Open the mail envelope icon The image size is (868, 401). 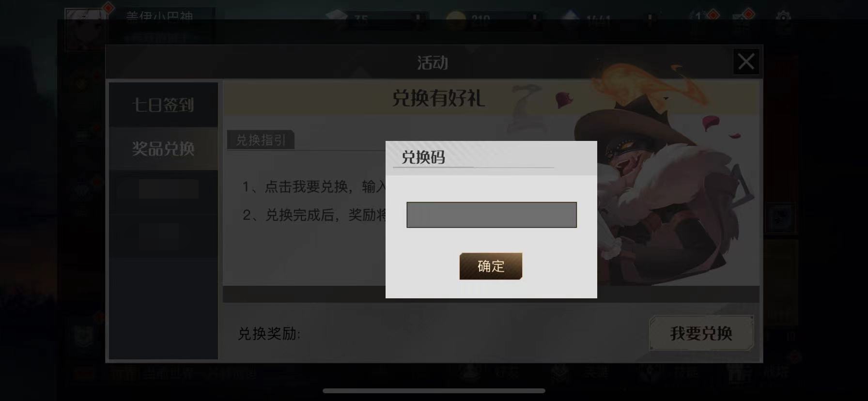741,20
